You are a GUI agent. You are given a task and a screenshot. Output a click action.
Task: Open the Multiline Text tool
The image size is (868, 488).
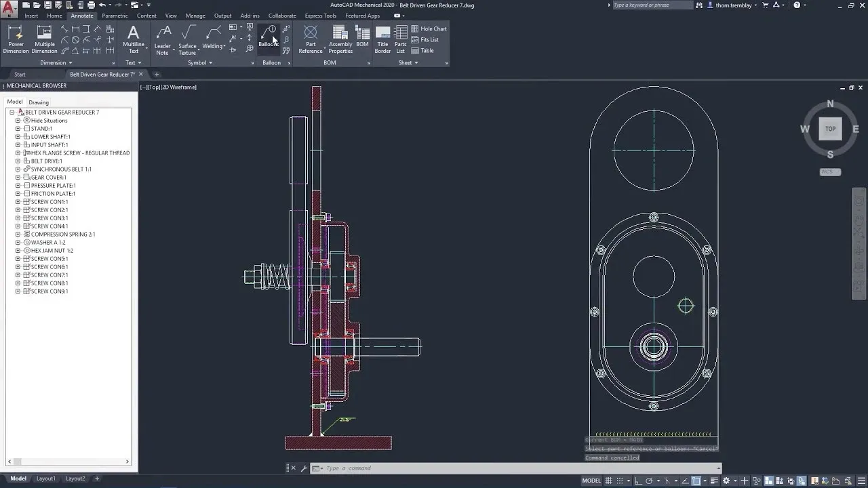134,39
